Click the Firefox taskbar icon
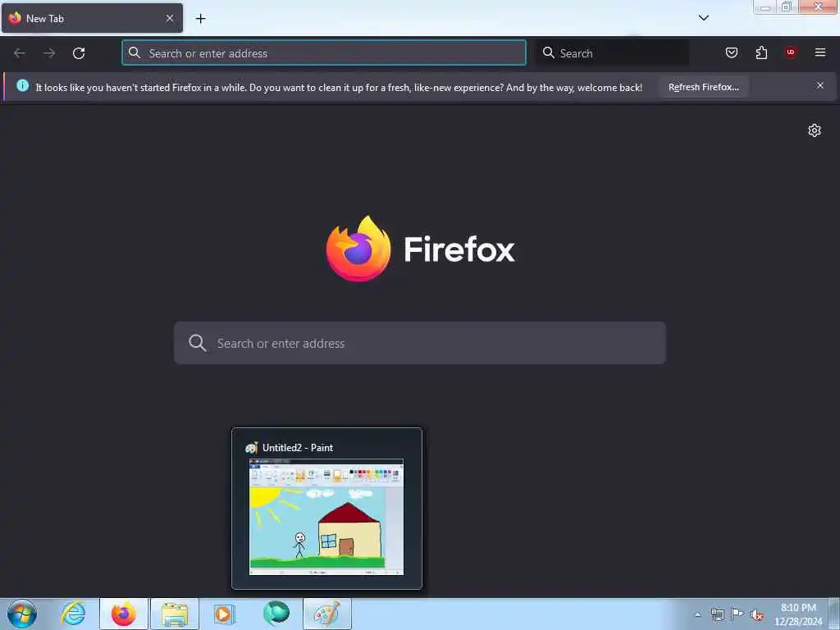Screen dimensions: 840x630 pos(124,614)
